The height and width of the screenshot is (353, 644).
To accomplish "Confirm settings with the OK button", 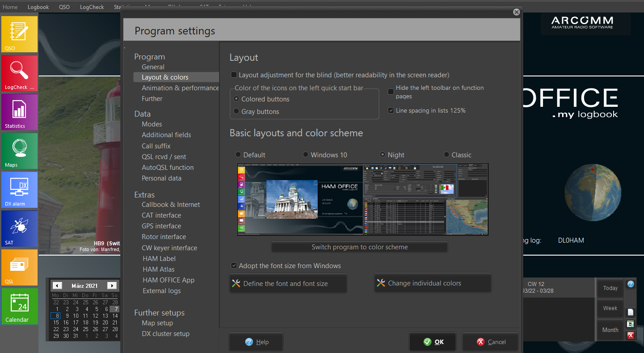I will tap(433, 342).
